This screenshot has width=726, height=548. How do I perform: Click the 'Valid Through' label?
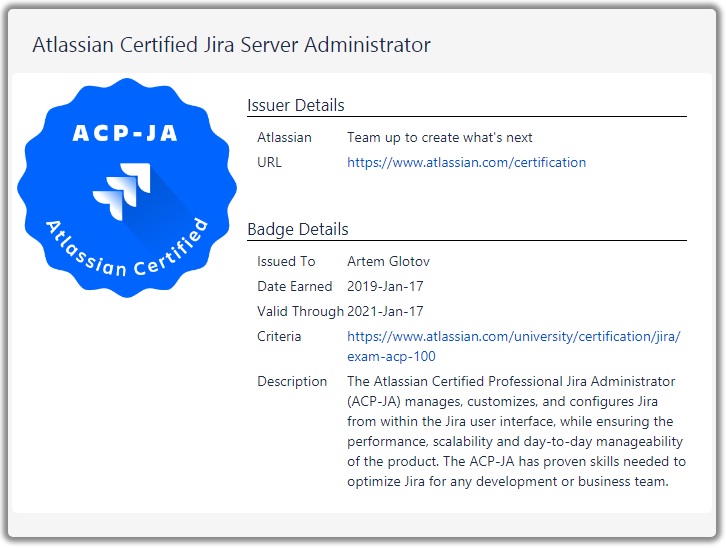(300, 311)
